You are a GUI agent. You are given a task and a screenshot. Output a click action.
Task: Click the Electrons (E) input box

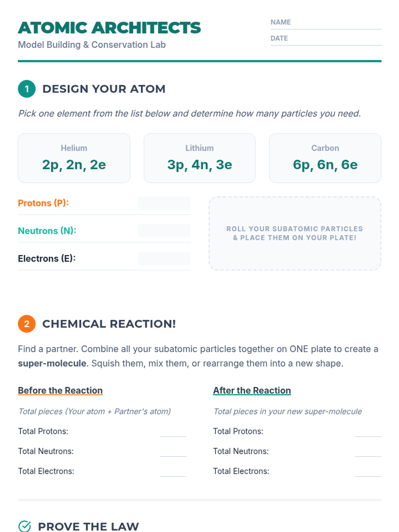pyautogui.click(x=164, y=258)
